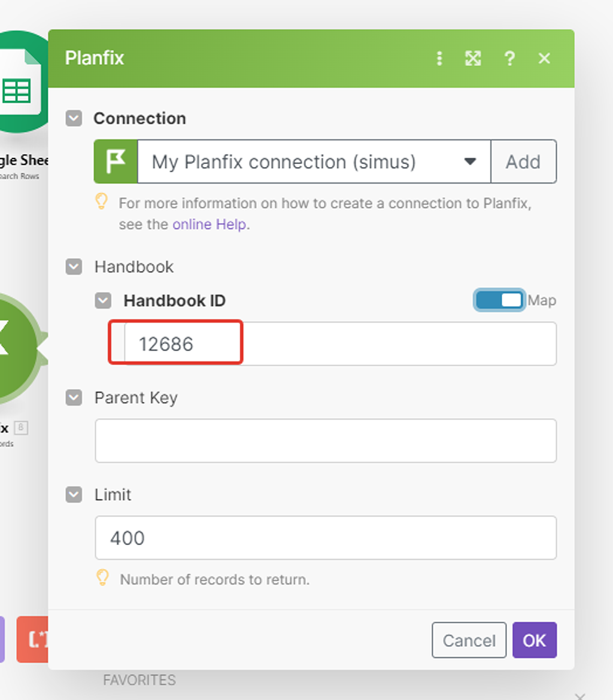Click the Cancel button
The width and height of the screenshot is (613, 700).
[x=469, y=640]
